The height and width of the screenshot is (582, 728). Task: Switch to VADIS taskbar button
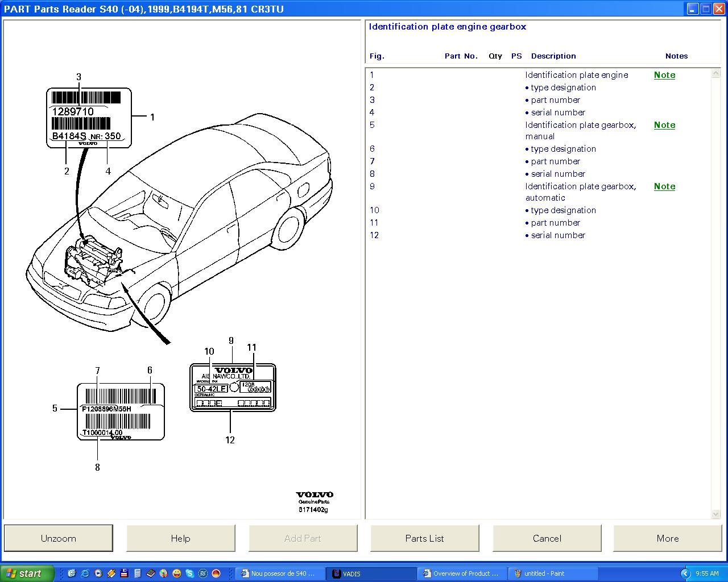click(x=372, y=573)
